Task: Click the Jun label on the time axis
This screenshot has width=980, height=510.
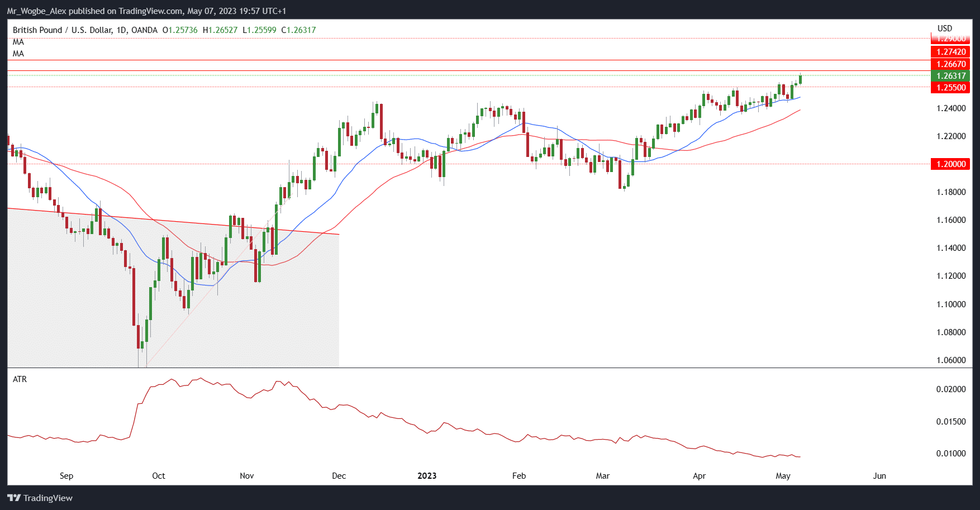Action: (879, 476)
